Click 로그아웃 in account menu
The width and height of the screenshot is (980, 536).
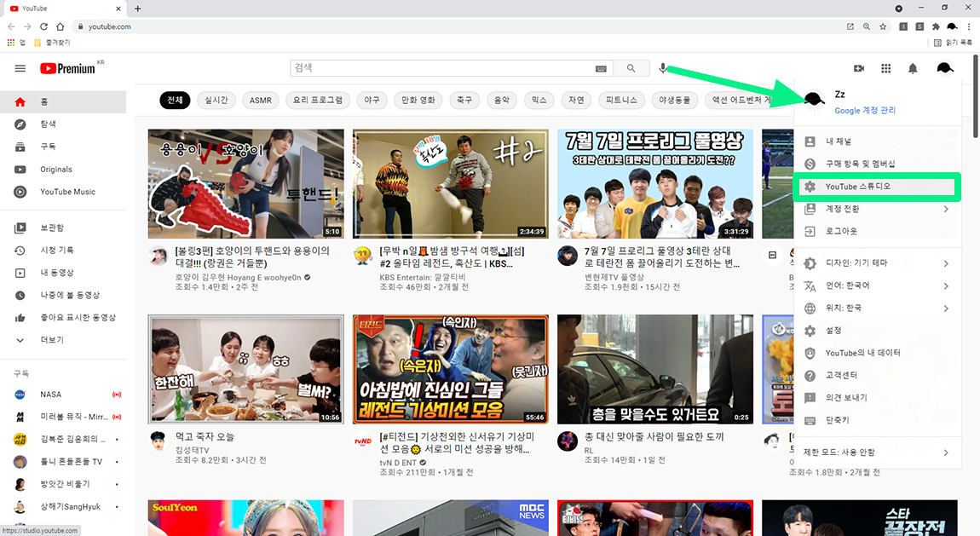[x=878, y=231]
